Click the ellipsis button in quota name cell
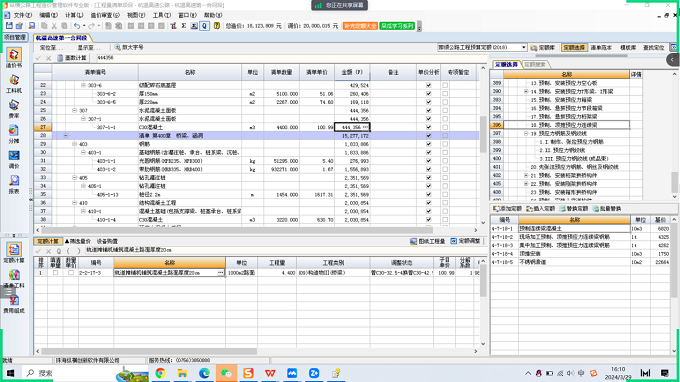Image resolution: width=680 pixels, height=382 pixels. pyautogui.click(x=220, y=273)
